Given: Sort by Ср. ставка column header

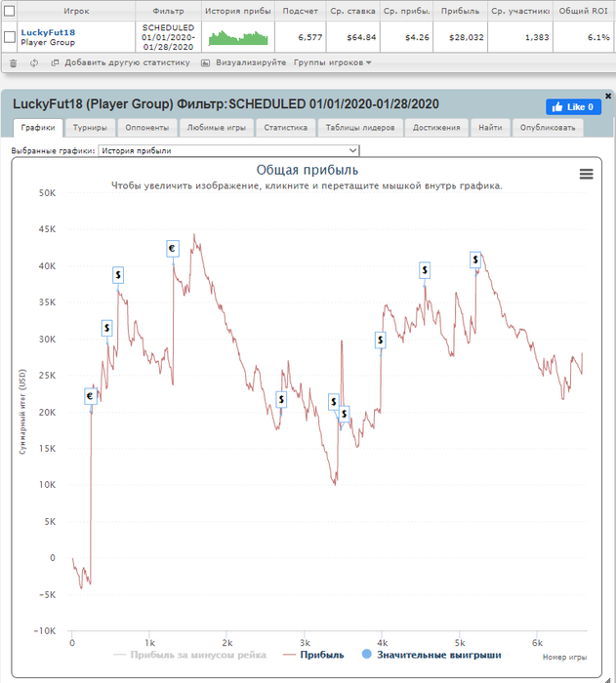Looking at the screenshot, I should pos(352,11).
